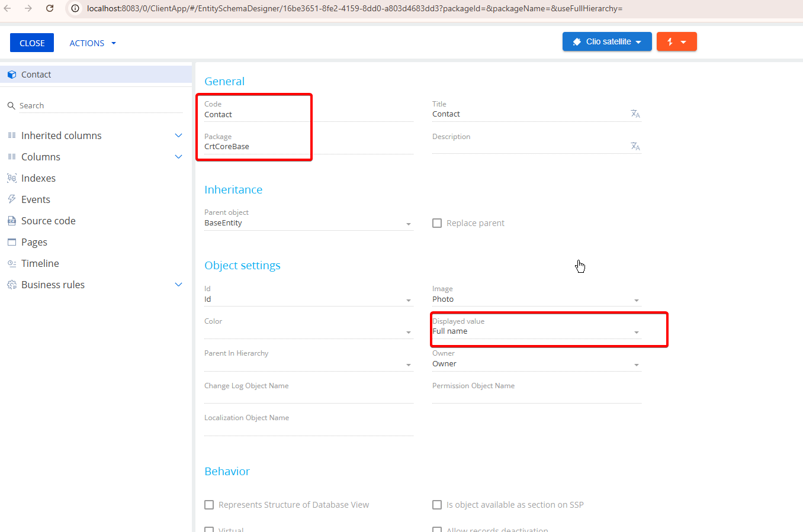This screenshot has width=803, height=532.
Task: Click the translate icon in Description field
Action: [635, 146]
